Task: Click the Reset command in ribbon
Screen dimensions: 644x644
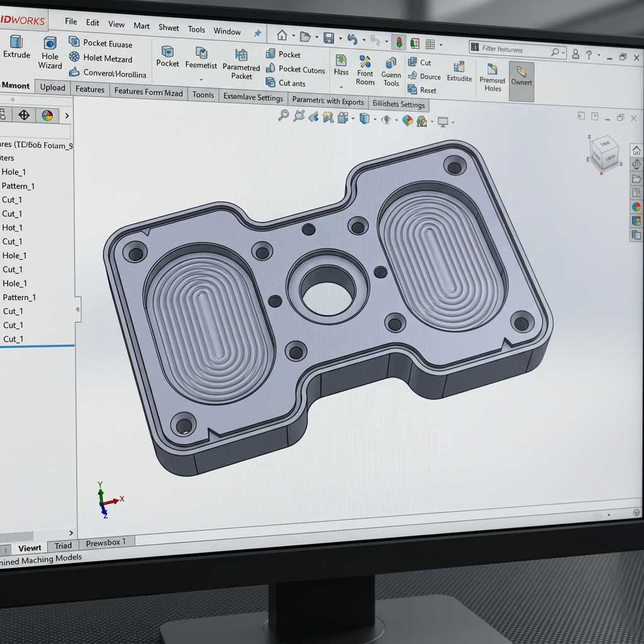Action: (422, 89)
